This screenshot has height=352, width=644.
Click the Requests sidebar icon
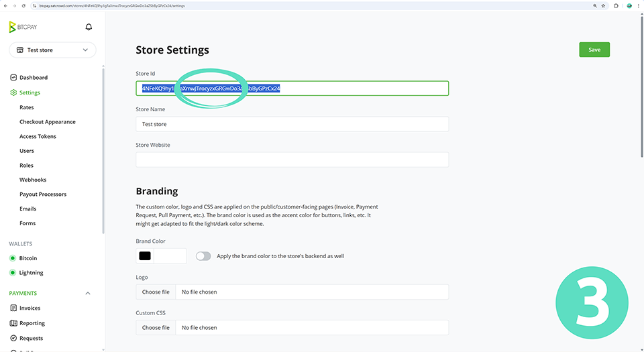13,338
